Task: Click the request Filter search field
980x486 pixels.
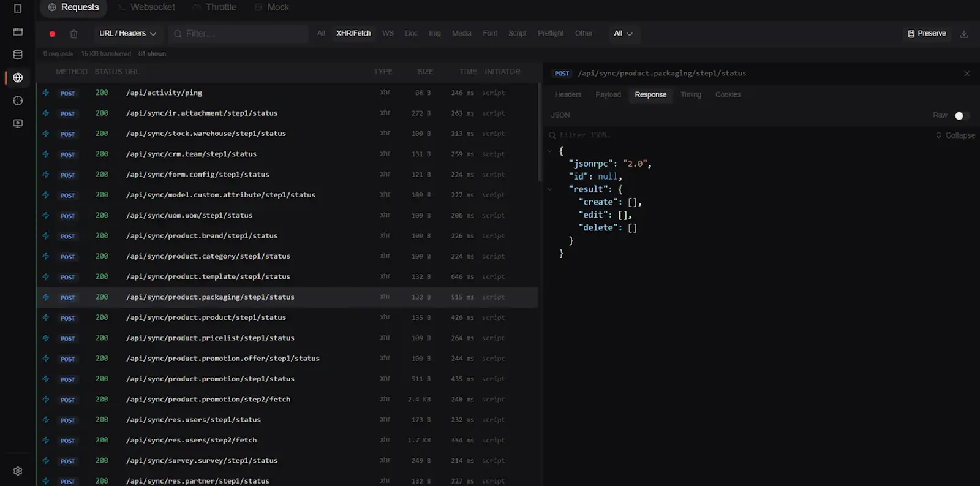Action: point(239,34)
